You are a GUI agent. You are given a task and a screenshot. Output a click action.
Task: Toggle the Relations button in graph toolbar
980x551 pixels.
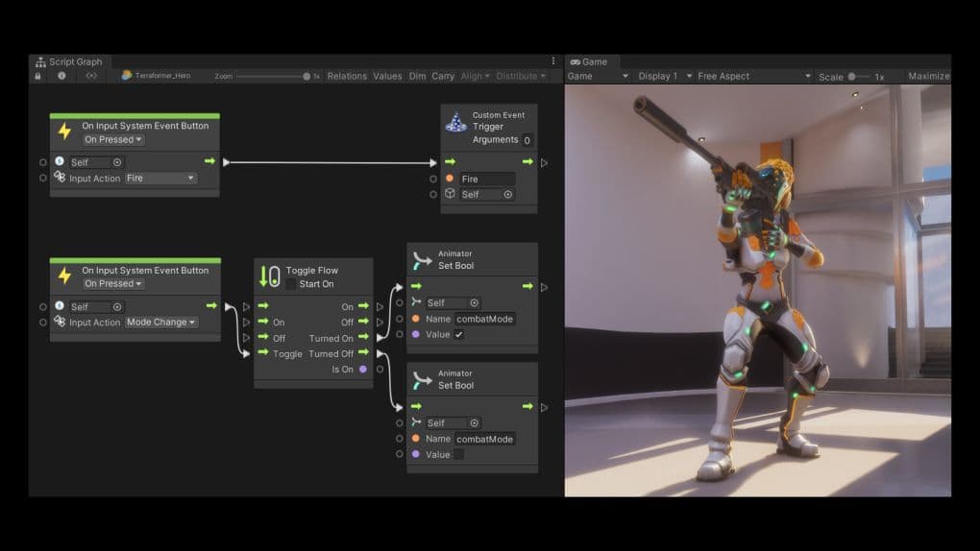pos(347,76)
